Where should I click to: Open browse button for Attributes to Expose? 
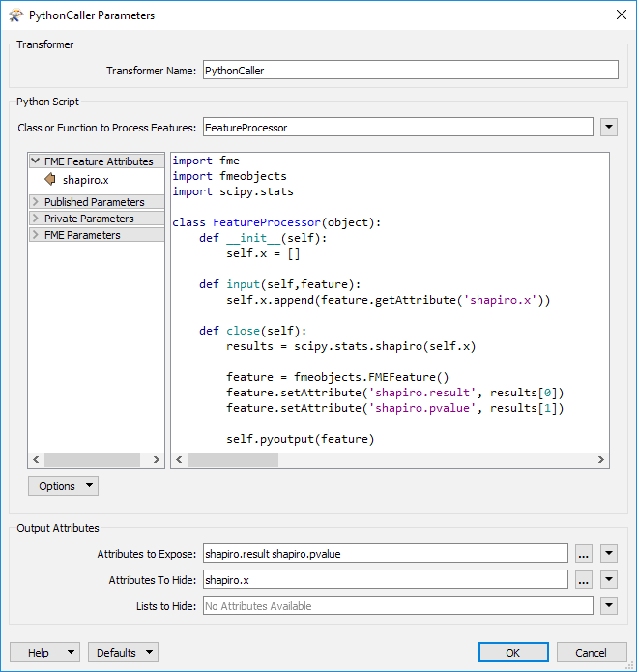tap(583, 554)
